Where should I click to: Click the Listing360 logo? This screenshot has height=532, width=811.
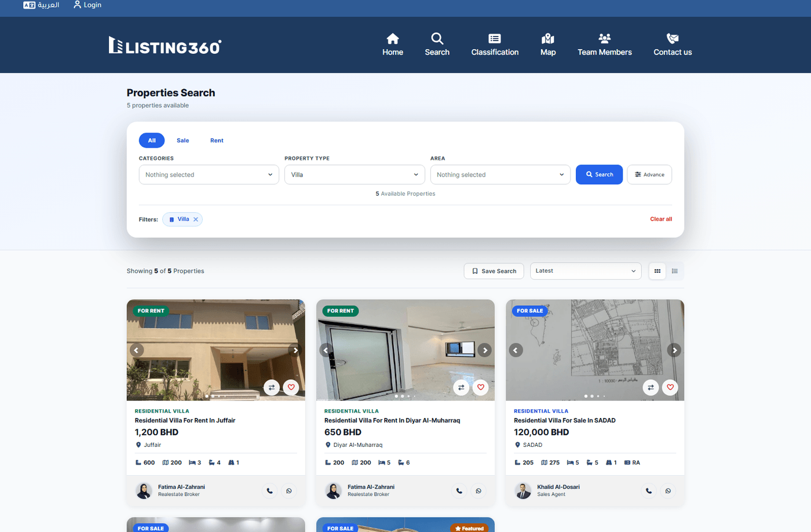[x=165, y=46]
